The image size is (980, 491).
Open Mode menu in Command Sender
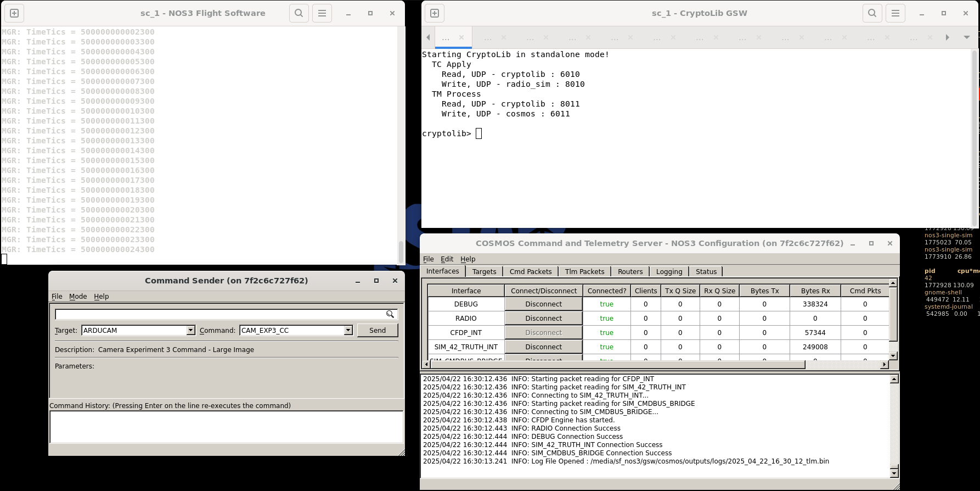pos(78,296)
